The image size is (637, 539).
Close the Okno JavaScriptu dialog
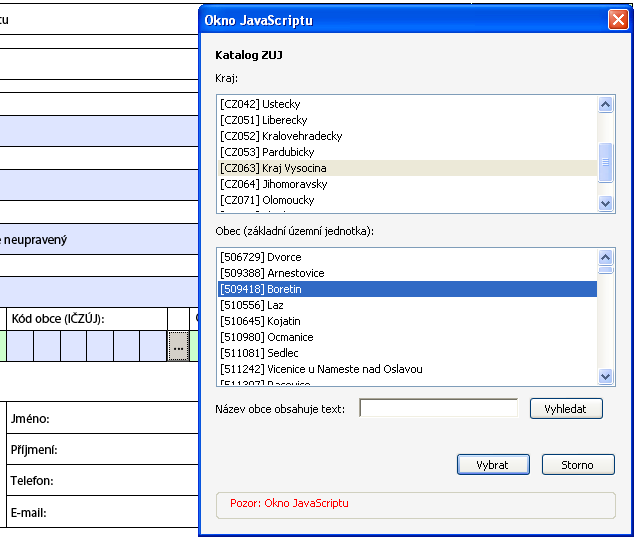coord(618,19)
